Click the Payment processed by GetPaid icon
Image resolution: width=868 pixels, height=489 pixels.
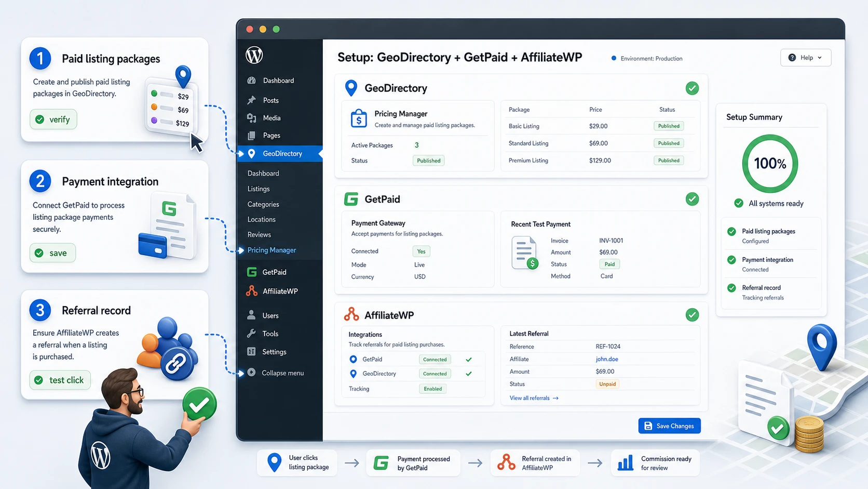pos(381,462)
